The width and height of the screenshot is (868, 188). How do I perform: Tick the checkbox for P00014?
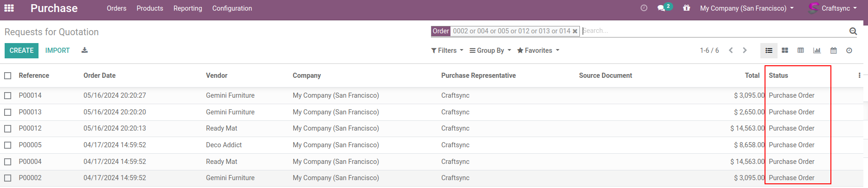[8, 95]
